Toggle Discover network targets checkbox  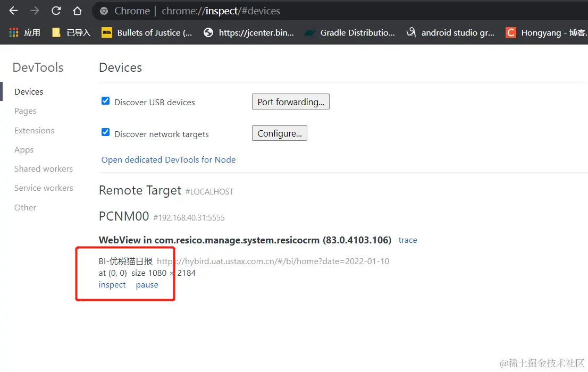[105, 133]
